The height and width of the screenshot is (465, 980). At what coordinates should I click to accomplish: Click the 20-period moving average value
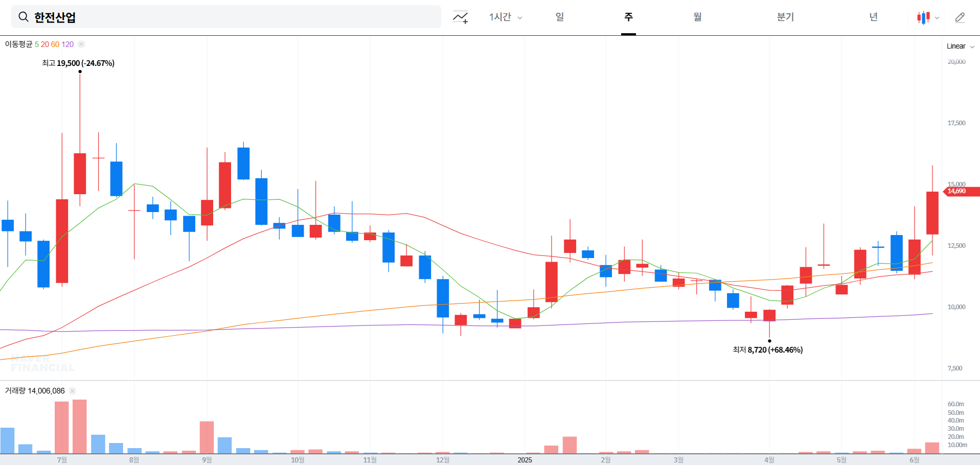click(45, 44)
